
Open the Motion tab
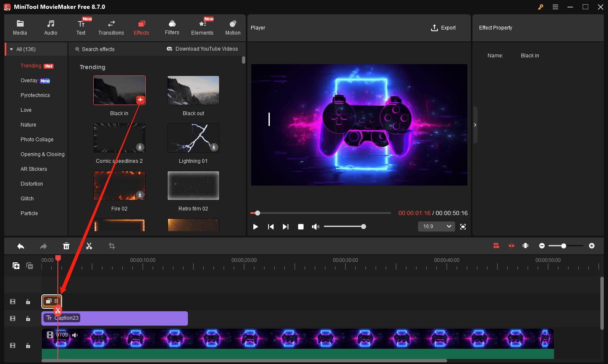click(233, 28)
